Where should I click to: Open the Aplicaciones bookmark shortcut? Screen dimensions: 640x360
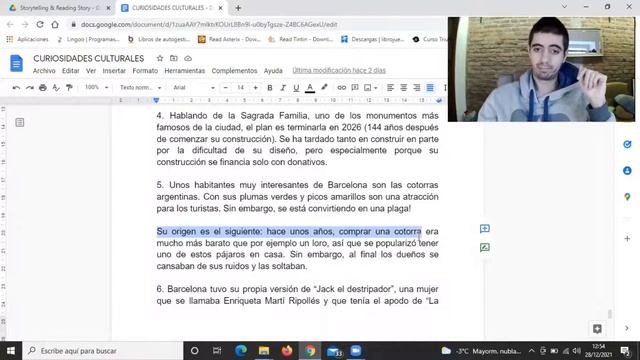tap(27, 39)
